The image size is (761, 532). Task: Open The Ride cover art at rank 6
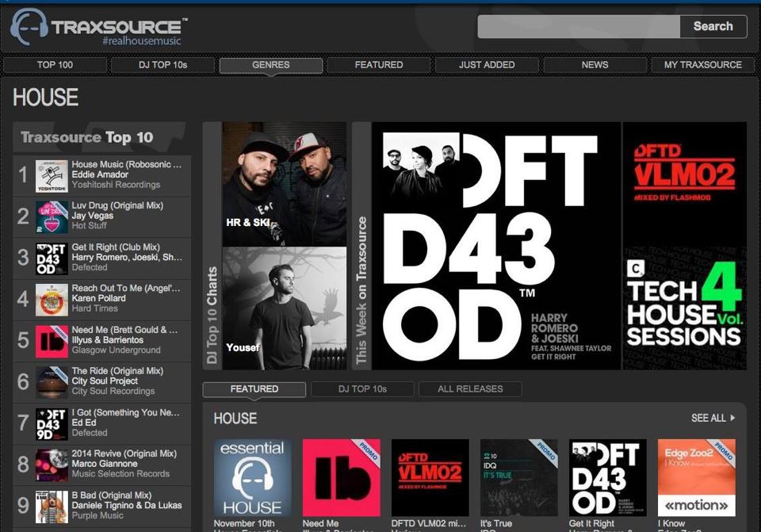point(52,382)
